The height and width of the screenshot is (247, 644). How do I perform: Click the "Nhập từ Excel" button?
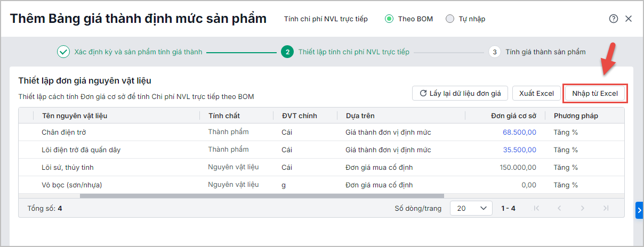pos(595,94)
